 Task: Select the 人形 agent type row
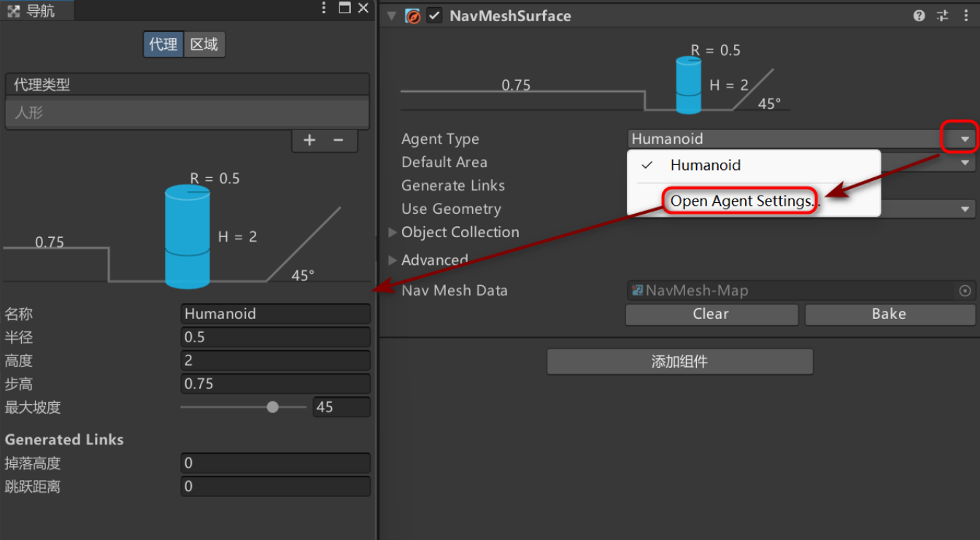click(x=188, y=113)
